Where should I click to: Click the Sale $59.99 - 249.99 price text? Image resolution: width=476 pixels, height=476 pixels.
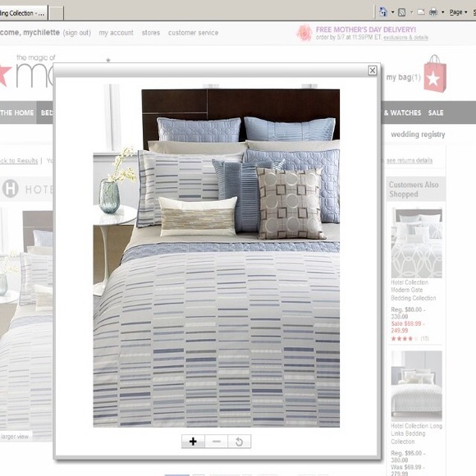[407, 327]
